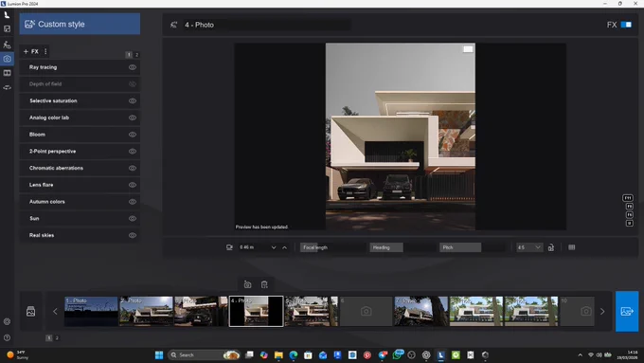Switch to effects page 1 tab

(x=129, y=55)
